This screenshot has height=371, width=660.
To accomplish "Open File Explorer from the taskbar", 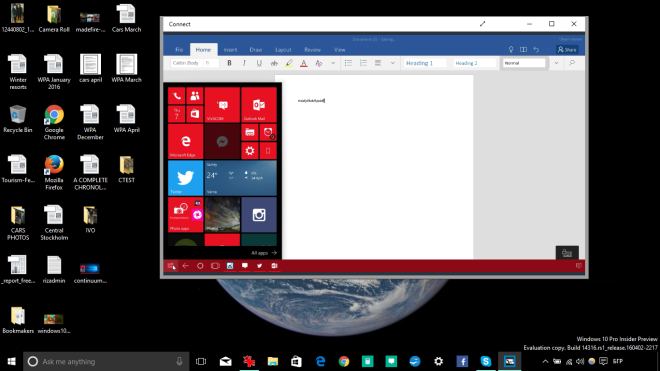I will [x=273, y=361].
